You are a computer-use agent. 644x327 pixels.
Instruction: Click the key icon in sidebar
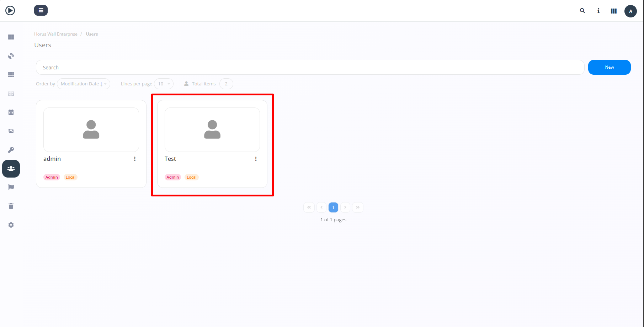[11, 150]
